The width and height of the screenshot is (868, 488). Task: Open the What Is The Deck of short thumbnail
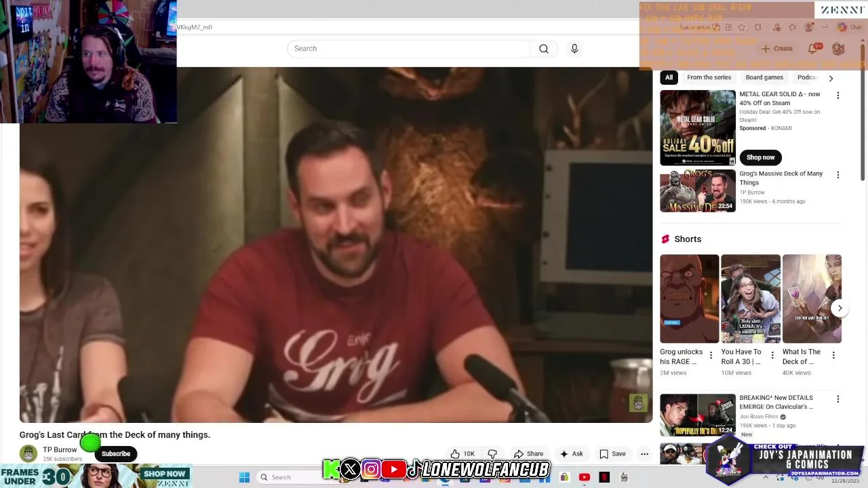tap(812, 299)
